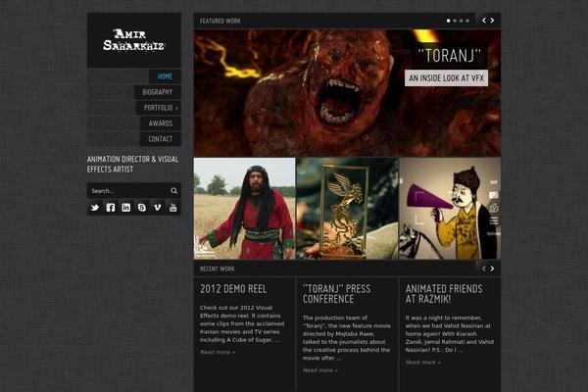Open the Awards menu item
The width and height of the screenshot is (588, 392).
point(161,123)
